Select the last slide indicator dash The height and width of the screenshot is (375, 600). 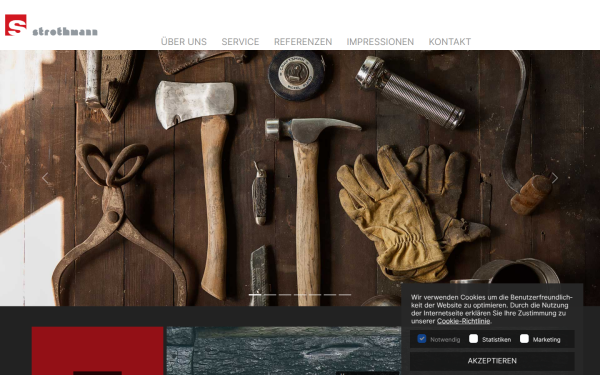(345, 295)
